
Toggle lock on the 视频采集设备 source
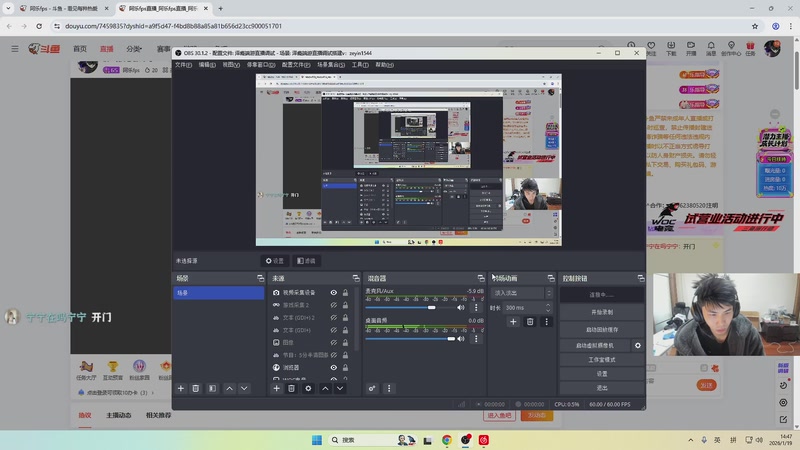click(346, 293)
